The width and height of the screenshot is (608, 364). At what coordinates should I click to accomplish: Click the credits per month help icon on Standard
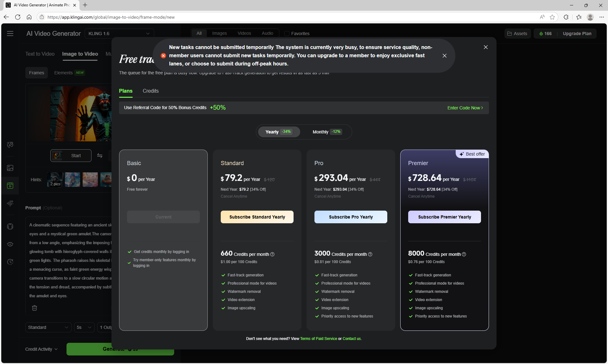(x=272, y=254)
